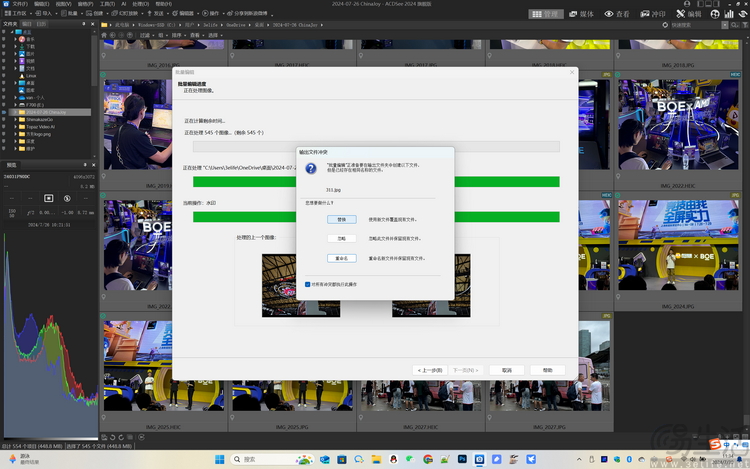Open the Sort (排序) dropdown
Screen dimensions: 750x469
(x=178, y=35)
